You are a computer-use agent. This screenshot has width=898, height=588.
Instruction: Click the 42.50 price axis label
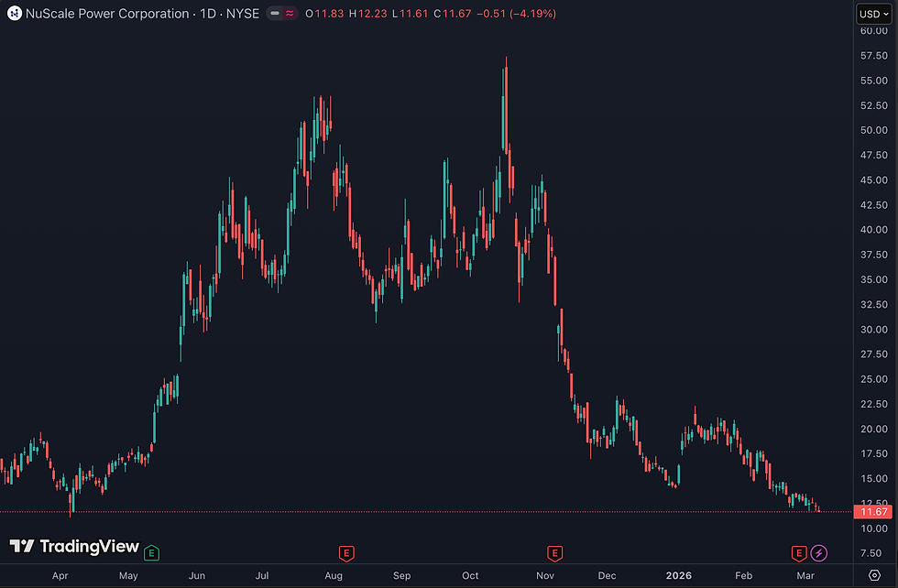874,205
